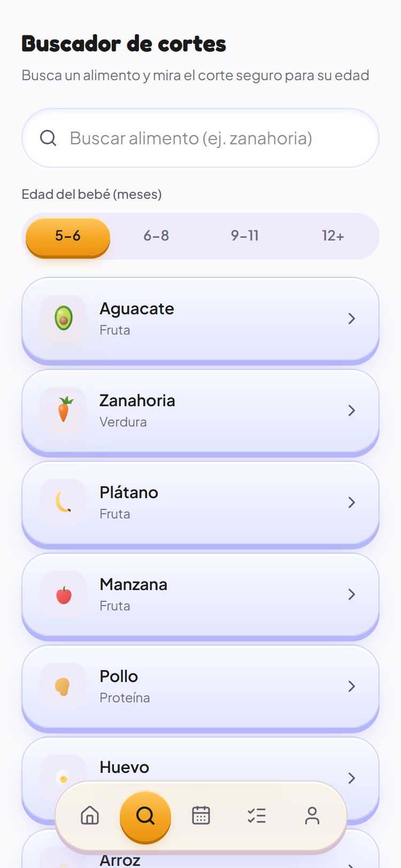Click the banana icon next to Plátano
Screen dimensions: 401x868
(63, 502)
